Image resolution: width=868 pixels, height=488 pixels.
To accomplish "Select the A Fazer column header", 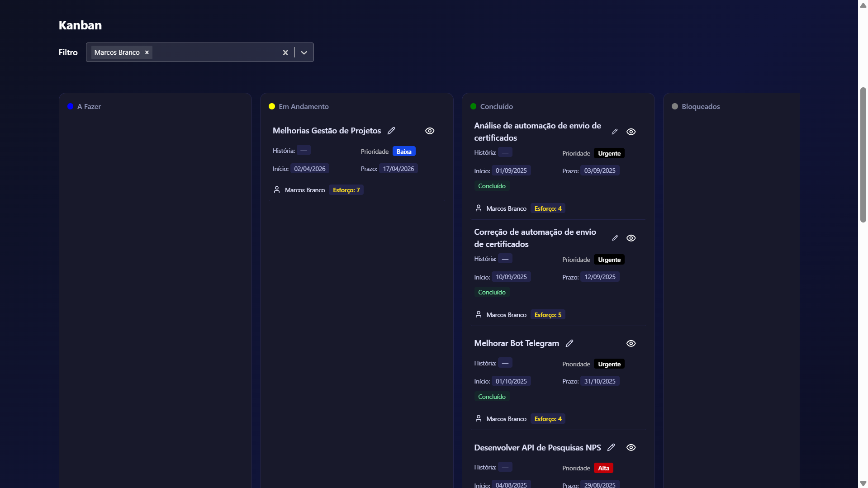I will click(x=89, y=107).
